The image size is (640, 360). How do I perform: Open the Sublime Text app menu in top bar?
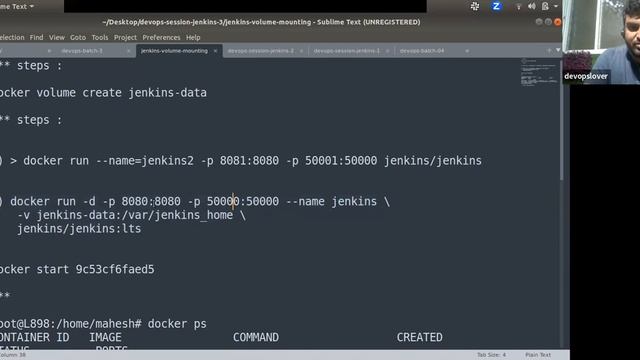pyautogui.click(x=17, y=6)
